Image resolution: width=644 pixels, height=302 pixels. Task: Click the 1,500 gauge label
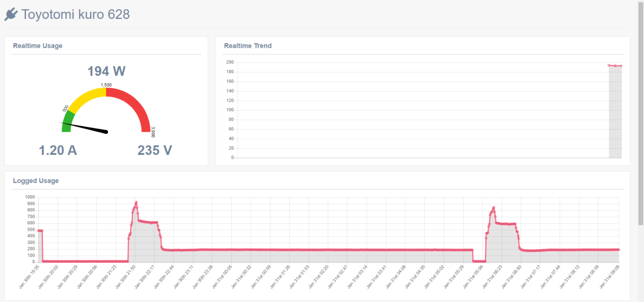106,85
